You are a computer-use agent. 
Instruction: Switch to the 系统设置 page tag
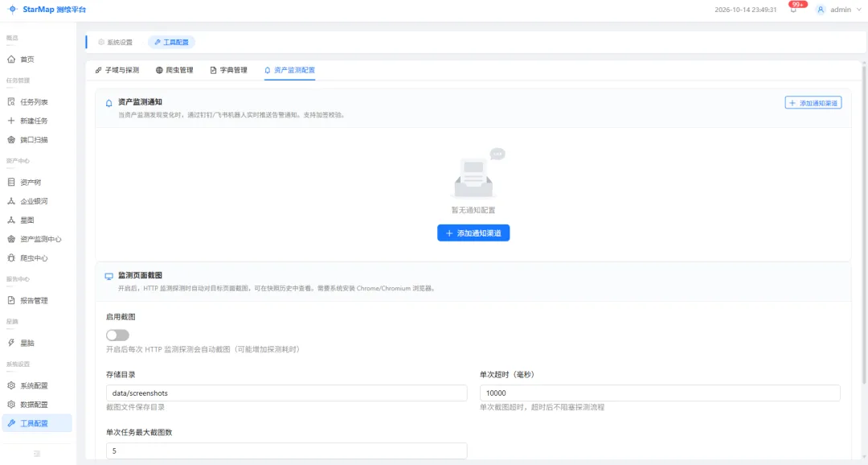pyautogui.click(x=115, y=42)
